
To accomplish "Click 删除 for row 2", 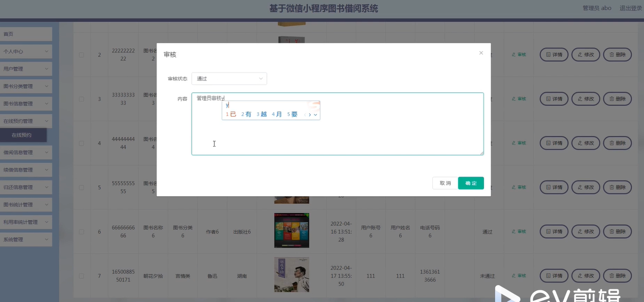I will pos(617,55).
